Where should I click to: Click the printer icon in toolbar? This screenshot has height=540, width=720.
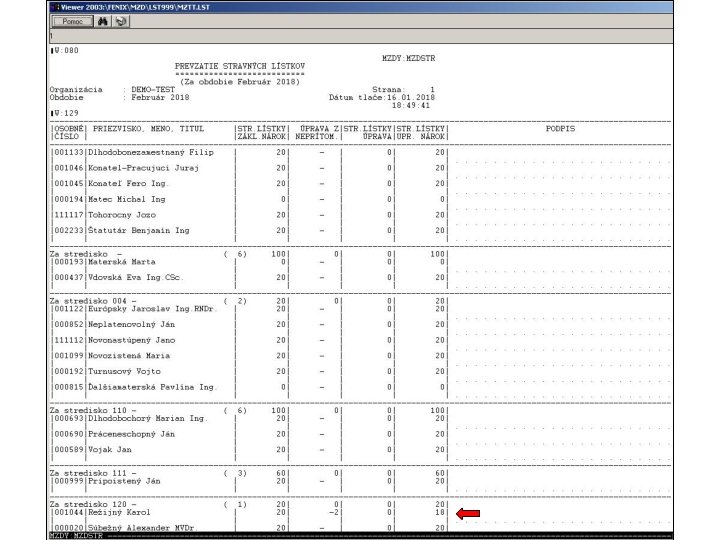coord(121,22)
